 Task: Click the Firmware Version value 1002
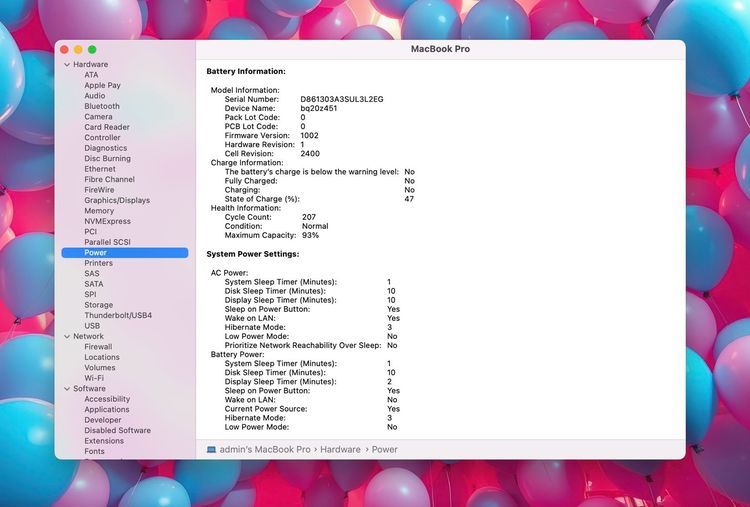coord(309,136)
